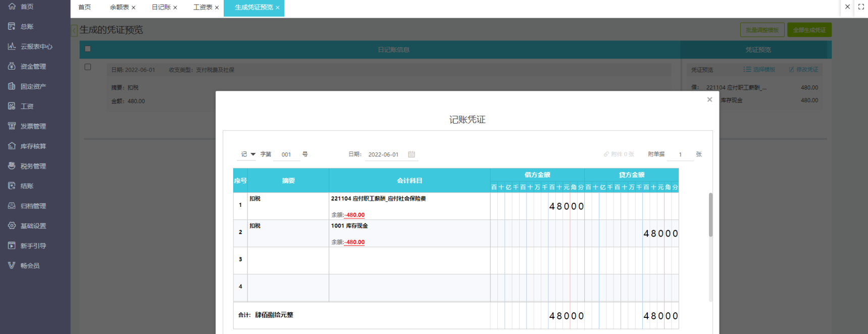Screen dimensions: 868x334
Task: Open 税务管理 tax management icon
Action: (12, 166)
